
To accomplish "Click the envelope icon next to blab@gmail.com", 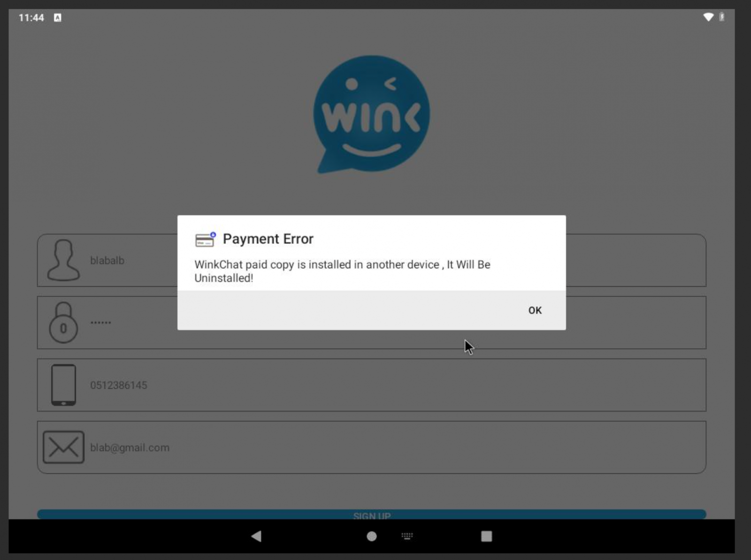I will coord(64,447).
